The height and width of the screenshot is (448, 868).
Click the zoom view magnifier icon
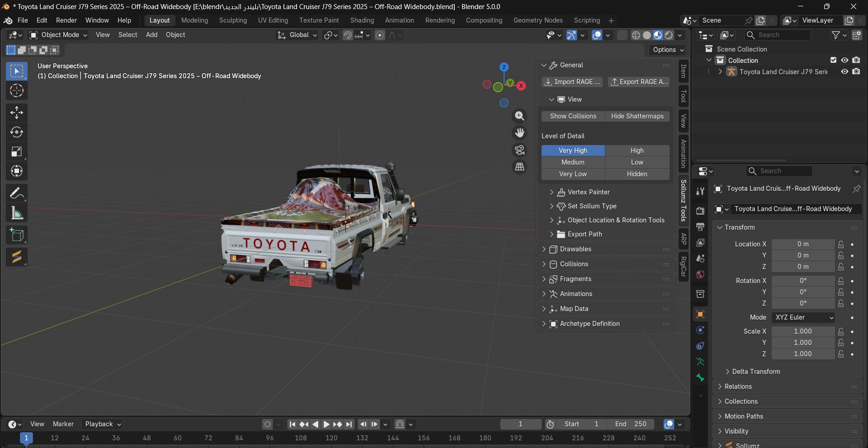[x=520, y=116]
